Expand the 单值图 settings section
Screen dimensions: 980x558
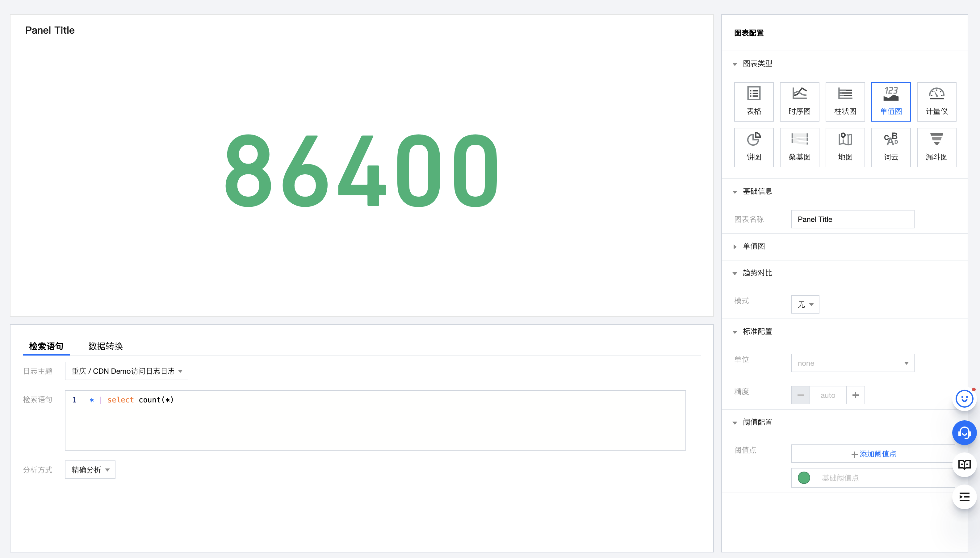[753, 246]
